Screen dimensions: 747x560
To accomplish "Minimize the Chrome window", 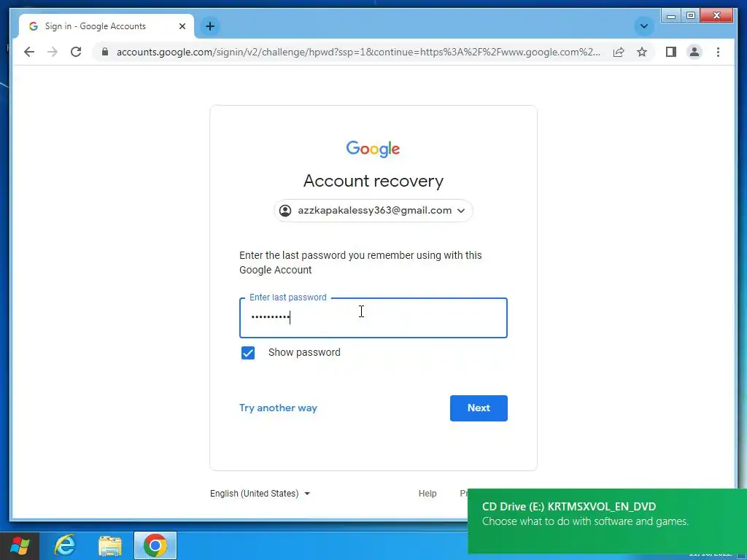I will pyautogui.click(x=671, y=16).
